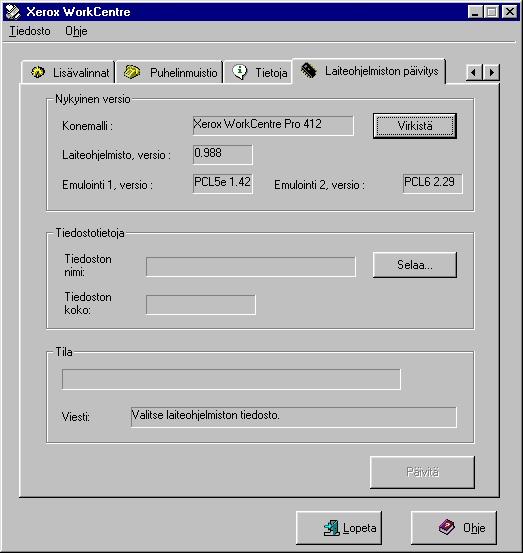Switch to the Lisävalinnat tab
523x553 pixels.
(68, 72)
